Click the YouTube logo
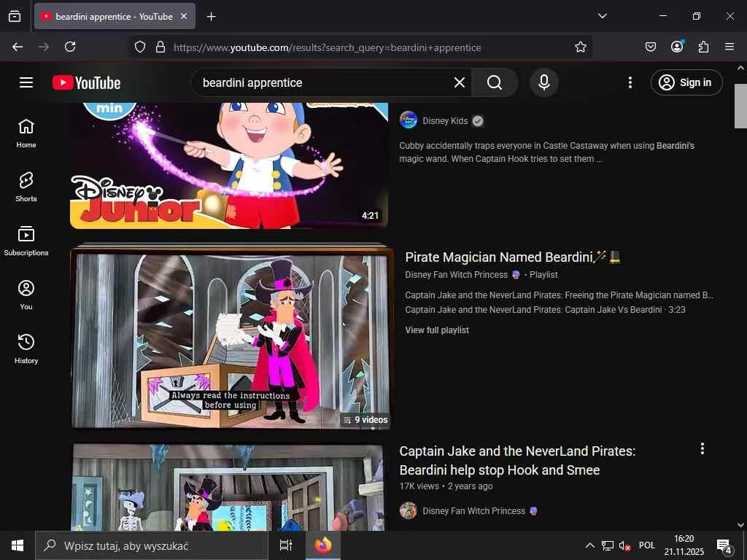The width and height of the screenshot is (747, 560). click(x=86, y=83)
